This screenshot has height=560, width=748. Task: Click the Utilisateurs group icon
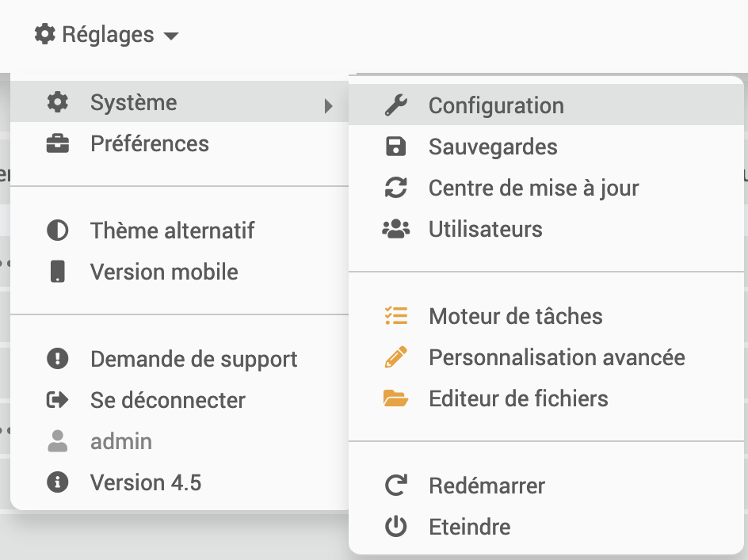pyautogui.click(x=395, y=229)
